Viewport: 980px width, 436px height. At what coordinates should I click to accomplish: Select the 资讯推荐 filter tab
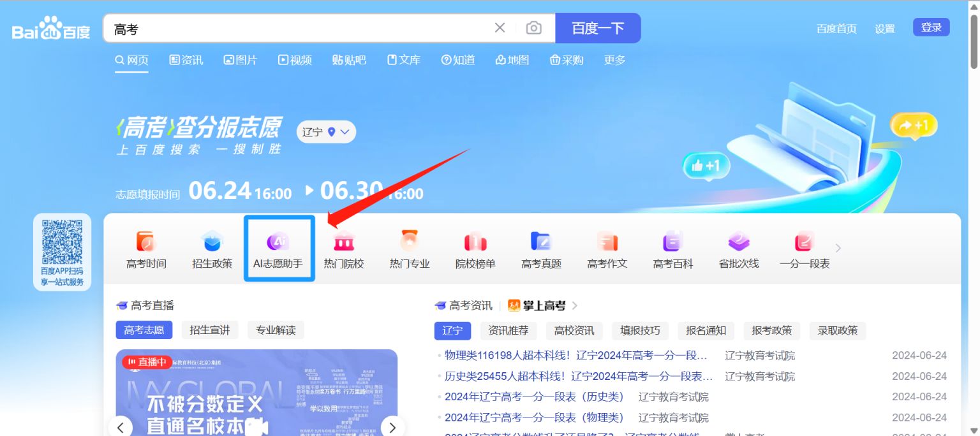pos(509,330)
